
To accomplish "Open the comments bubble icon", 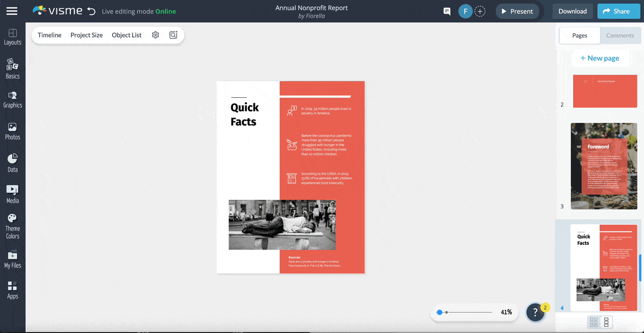I will (x=446, y=11).
